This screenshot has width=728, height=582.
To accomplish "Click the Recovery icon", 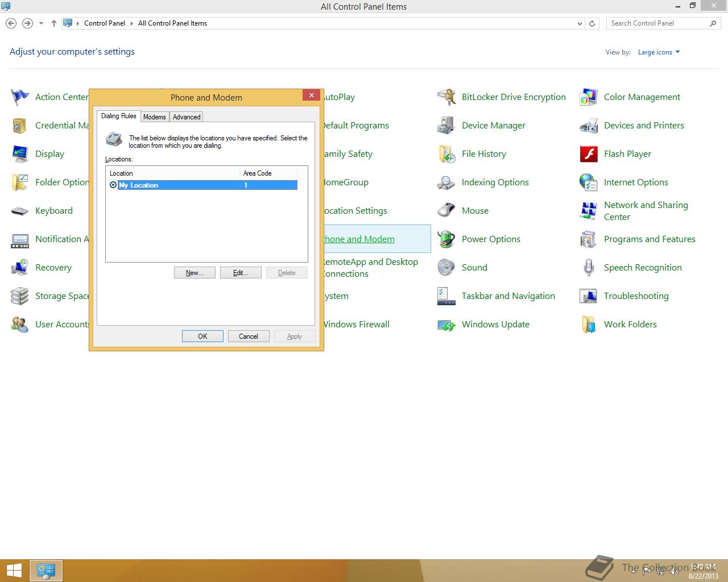I will coord(20,268).
